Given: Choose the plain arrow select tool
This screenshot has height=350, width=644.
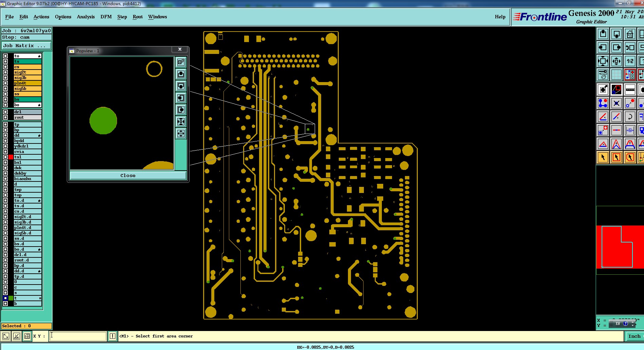Looking at the screenshot, I should point(603,157).
